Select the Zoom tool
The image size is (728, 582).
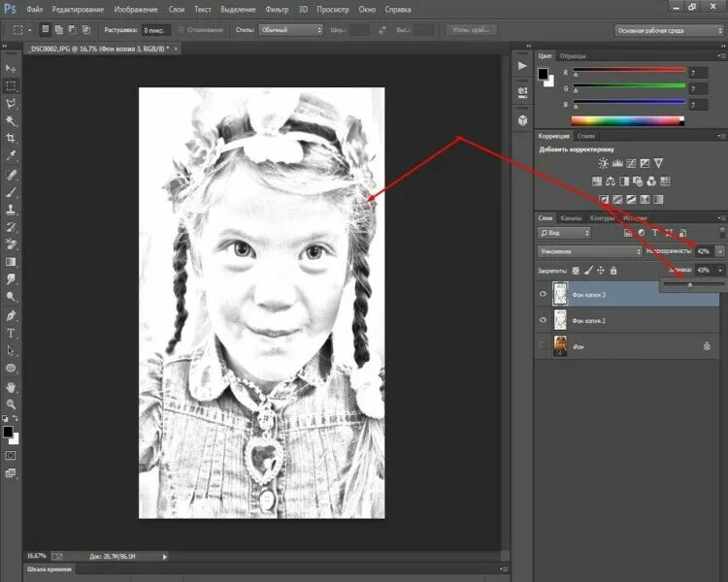(11, 404)
